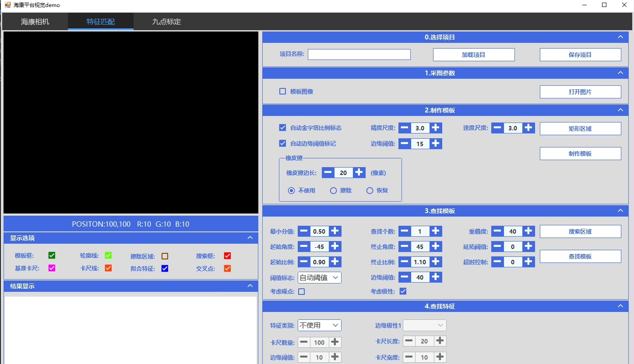The height and width of the screenshot is (364, 634).
Task: Open the 九点标定 tab
Action: 166,21
